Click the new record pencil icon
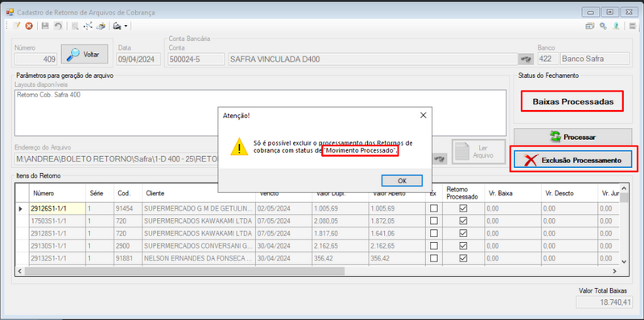 tap(16, 26)
